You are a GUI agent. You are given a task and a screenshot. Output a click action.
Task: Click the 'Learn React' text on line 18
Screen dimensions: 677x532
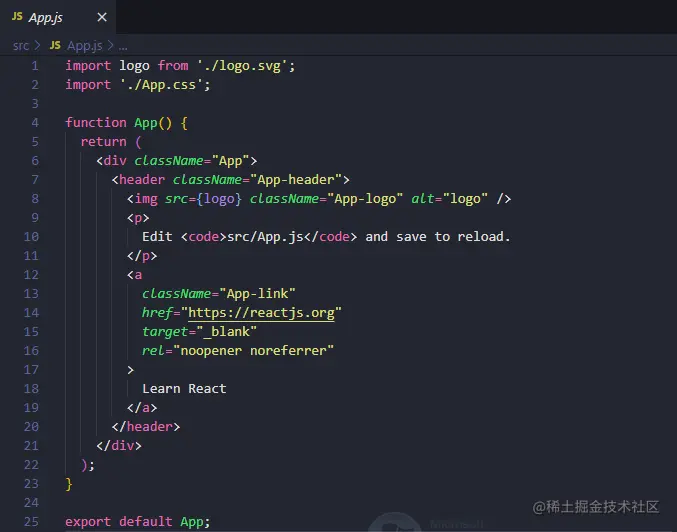(184, 389)
